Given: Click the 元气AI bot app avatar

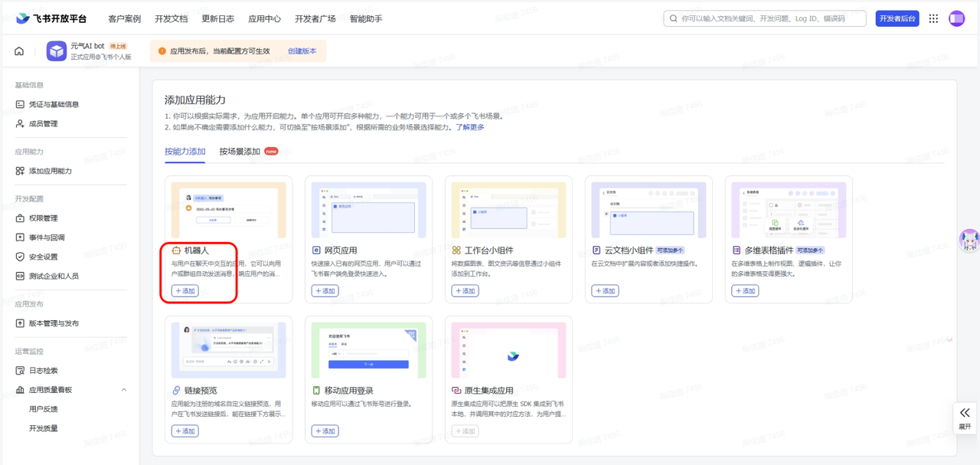Looking at the screenshot, I should [x=56, y=51].
